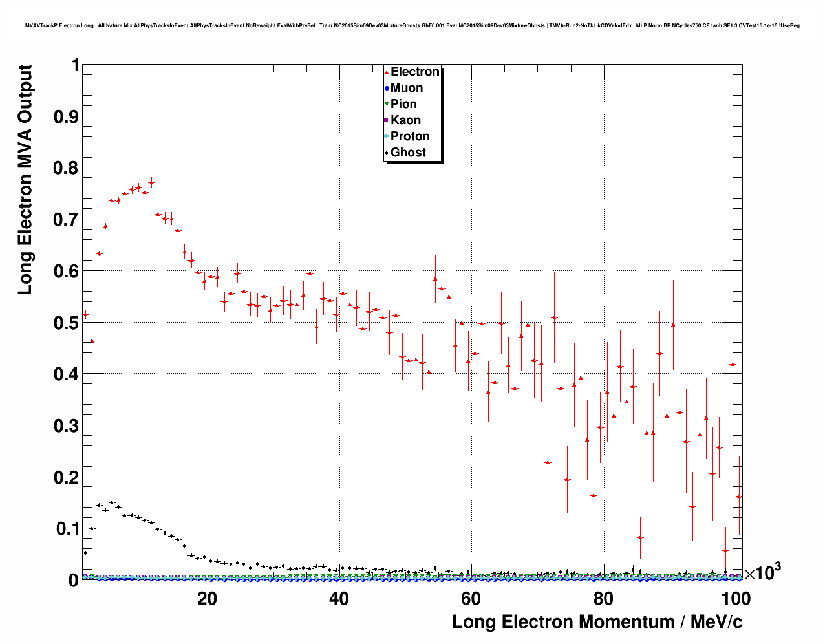Click the y-axis label 1

pos(75,65)
